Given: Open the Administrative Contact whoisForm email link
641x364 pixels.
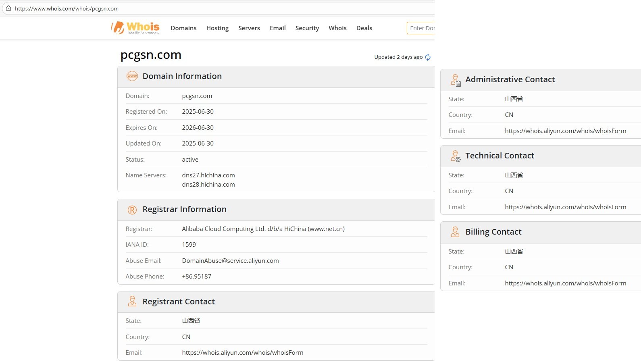Looking at the screenshot, I should click(x=565, y=131).
